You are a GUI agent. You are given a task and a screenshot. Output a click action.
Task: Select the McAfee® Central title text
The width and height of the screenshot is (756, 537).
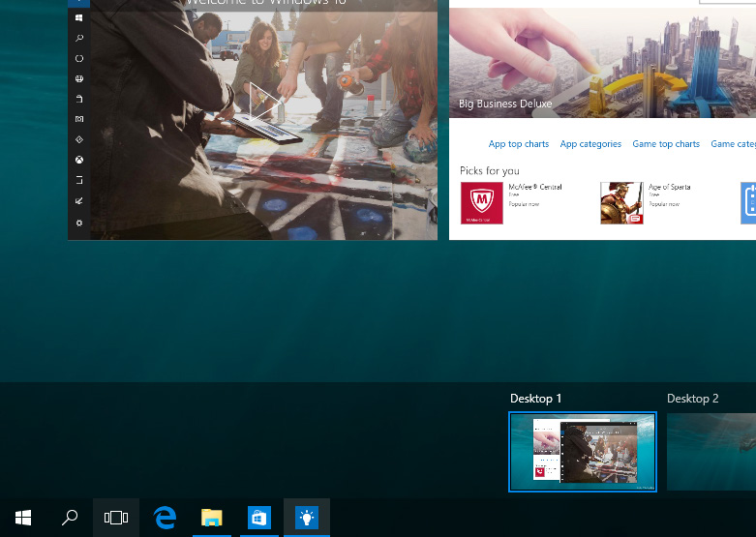coord(535,187)
